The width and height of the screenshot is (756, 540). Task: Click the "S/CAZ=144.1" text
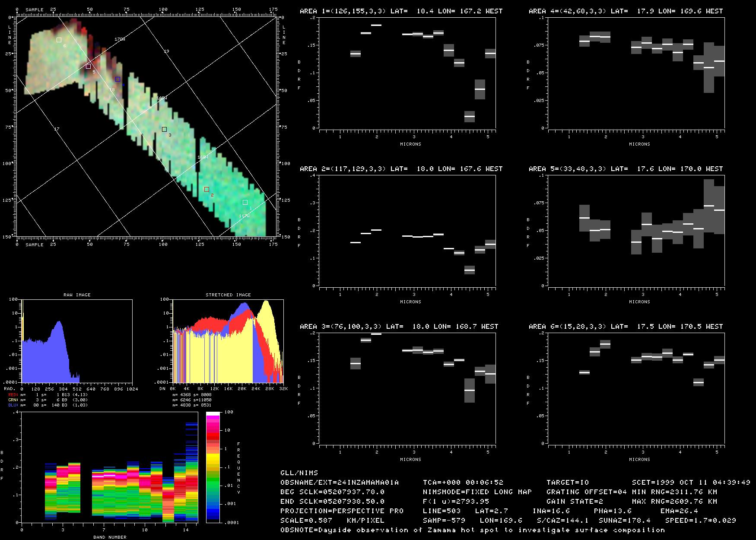(563, 521)
